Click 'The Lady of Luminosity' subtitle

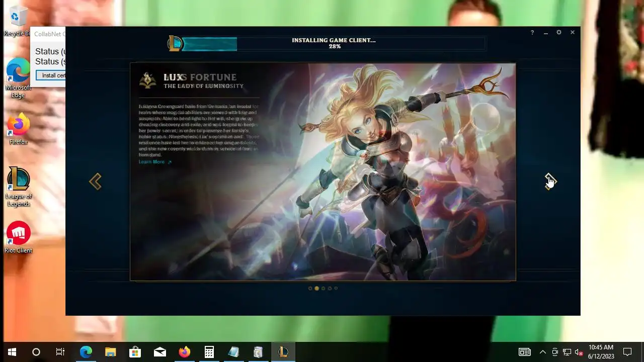point(203,86)
